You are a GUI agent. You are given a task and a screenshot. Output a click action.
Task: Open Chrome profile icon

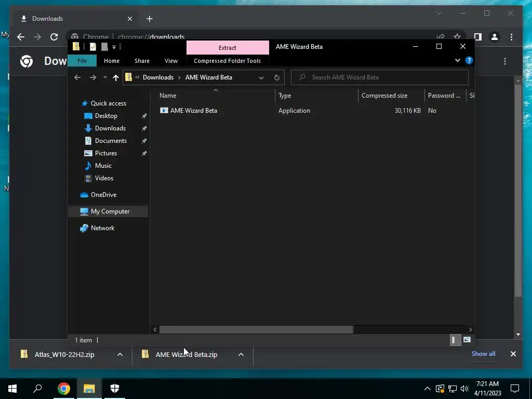(495, 37)
